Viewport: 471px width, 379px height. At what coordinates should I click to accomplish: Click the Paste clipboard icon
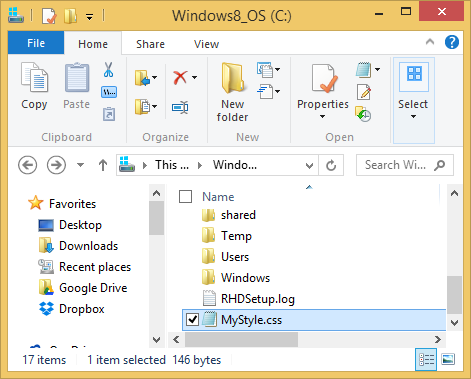[x=77, y=77]
